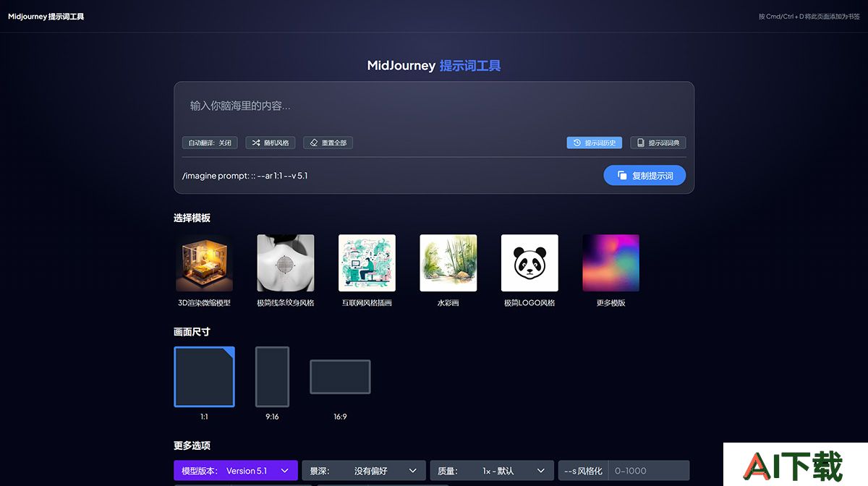Viewport: 868px width, 486px height.
Task: Click the 选择模板 section heading
Action: [192, 218]
